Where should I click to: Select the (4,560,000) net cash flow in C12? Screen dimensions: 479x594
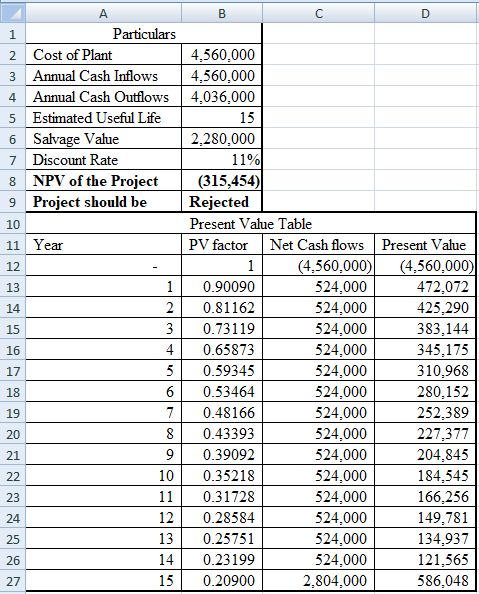[318, 266]
